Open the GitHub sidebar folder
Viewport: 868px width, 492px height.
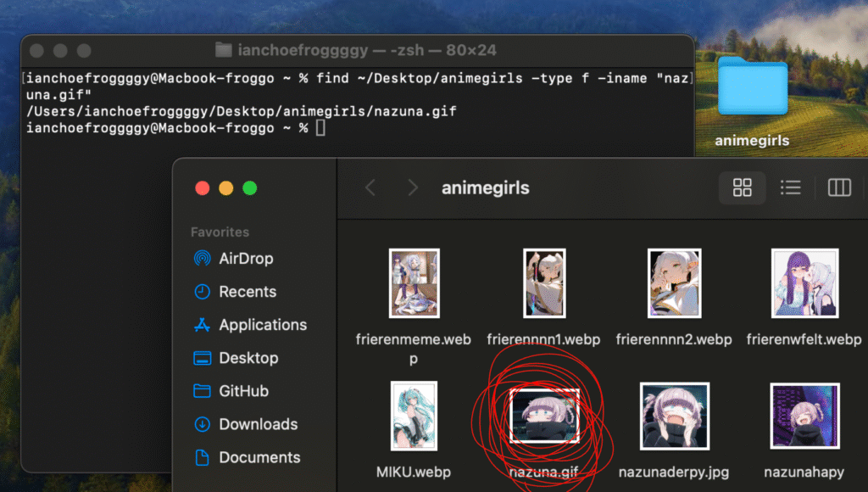tap(242, 391)
